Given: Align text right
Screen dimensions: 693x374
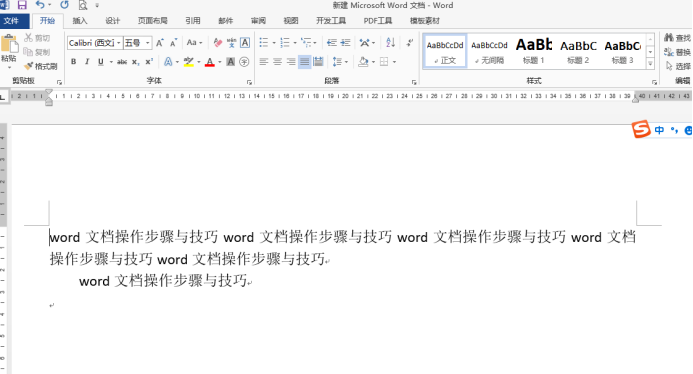Looking at the screenshot, I should coord(291,62).
